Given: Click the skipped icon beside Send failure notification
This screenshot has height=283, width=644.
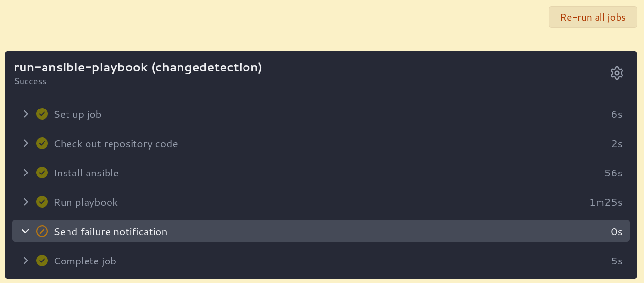Looking at the screenshot, I should click(x=42, y=232).
